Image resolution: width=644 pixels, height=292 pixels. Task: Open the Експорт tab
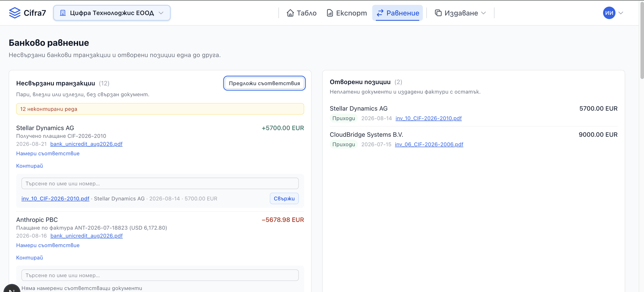point(347,13)
